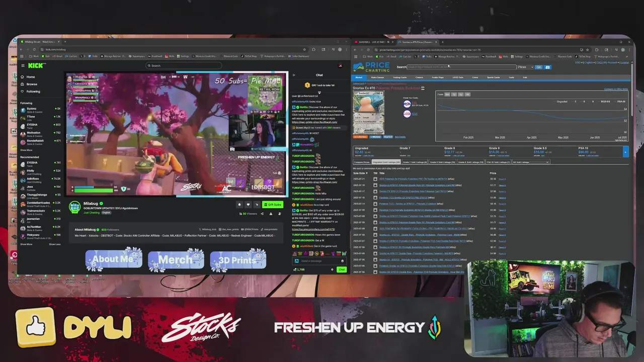Open the All Sold Listings dropdown
The image size is (644, 362).
[531, 162]
